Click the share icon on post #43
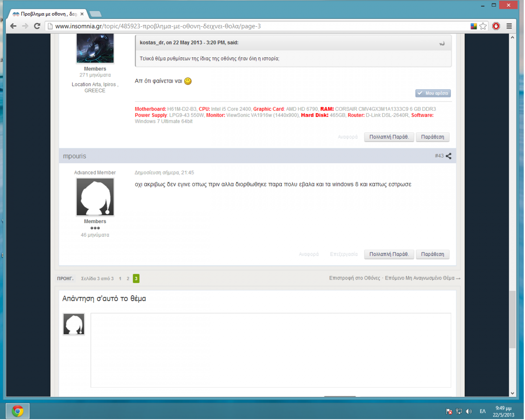 pyautogui.click(x=448, y=156)
